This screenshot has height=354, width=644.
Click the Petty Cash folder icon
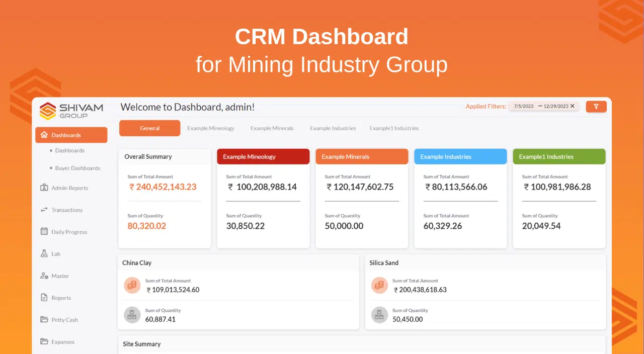[44, 320]
